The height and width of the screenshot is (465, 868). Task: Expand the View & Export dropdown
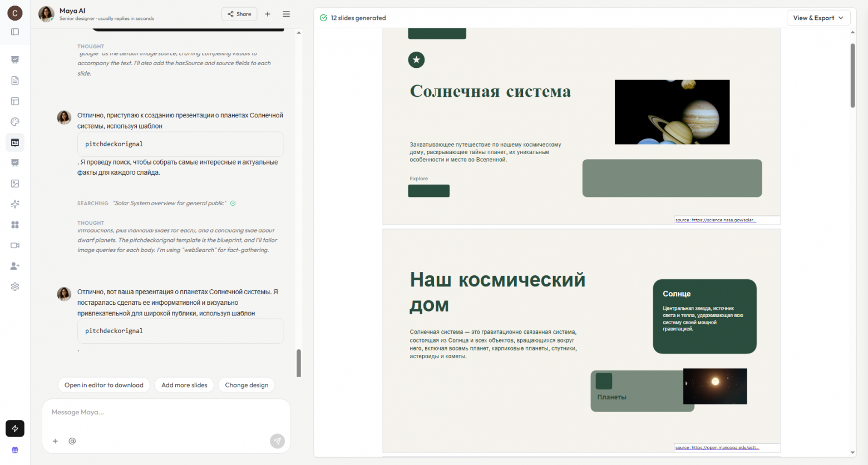pyautogui.click(x=818, y=18)
